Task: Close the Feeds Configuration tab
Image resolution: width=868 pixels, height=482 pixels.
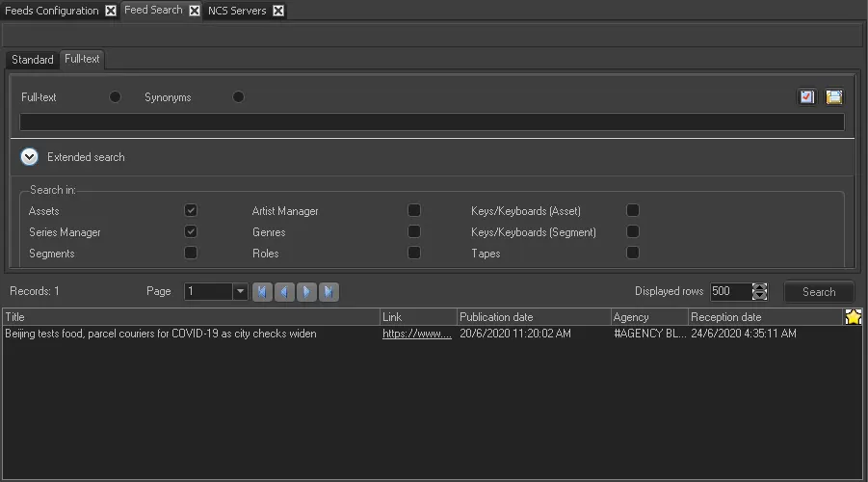Action: tap(111, 11)
